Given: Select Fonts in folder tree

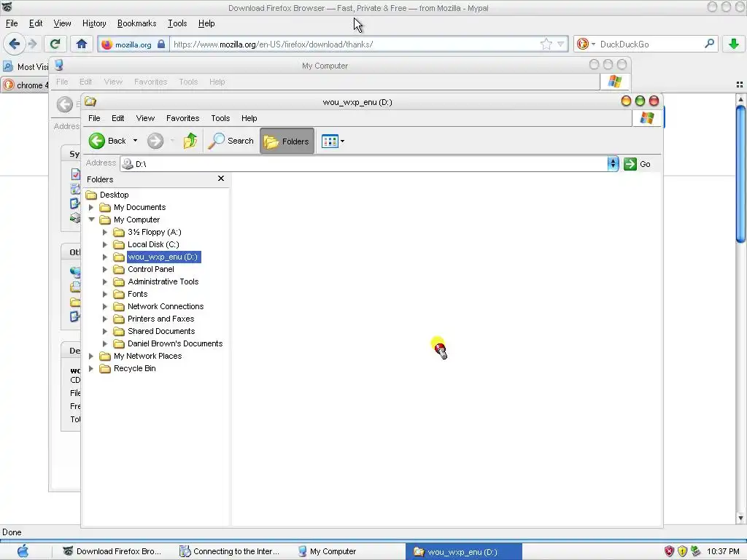Looking at the screenshot, I should pos(138,294).
